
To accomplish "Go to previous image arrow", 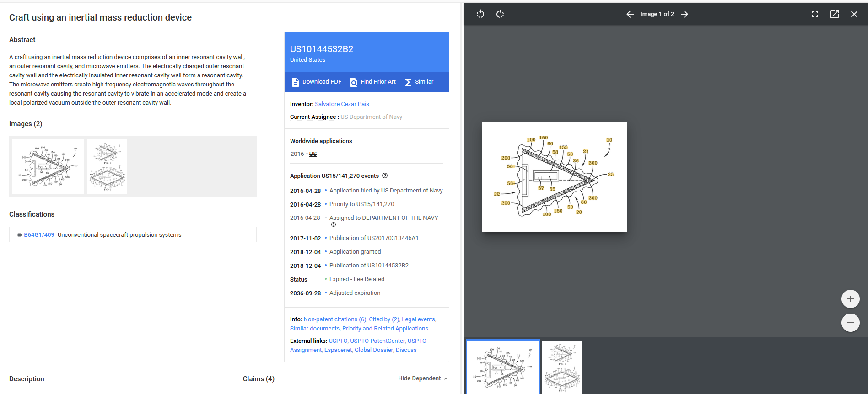I will click(630, 14).
